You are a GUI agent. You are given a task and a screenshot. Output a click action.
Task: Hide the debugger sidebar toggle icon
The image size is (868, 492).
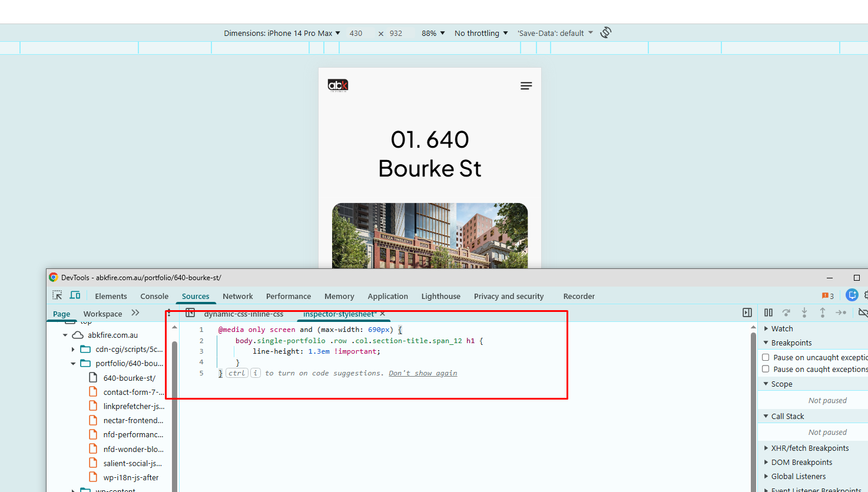pyautogui.click(x=747, y=313)
